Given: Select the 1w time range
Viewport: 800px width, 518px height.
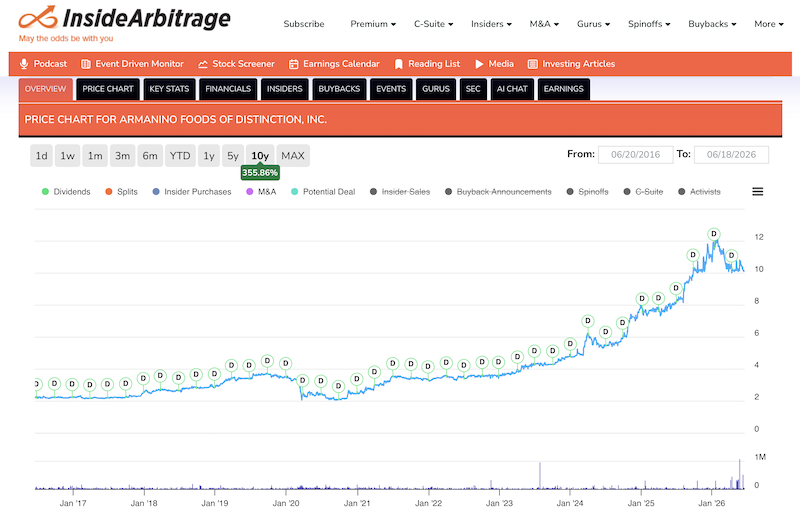Looking at the screenshot, I should click(67, 156).
